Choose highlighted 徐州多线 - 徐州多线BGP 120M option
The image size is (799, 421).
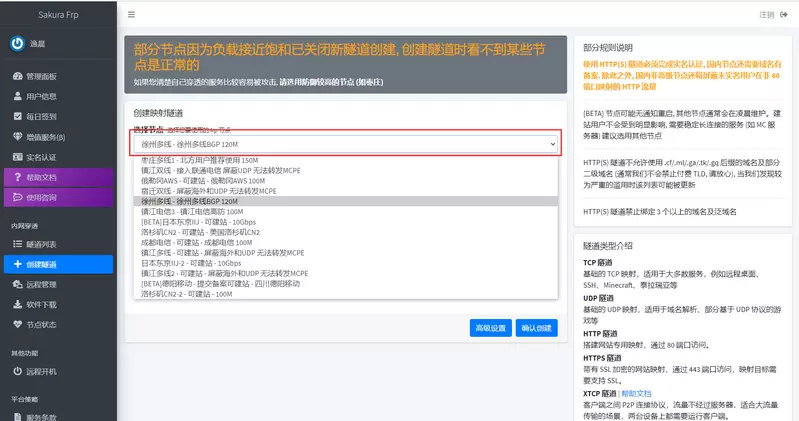point(345,201)
